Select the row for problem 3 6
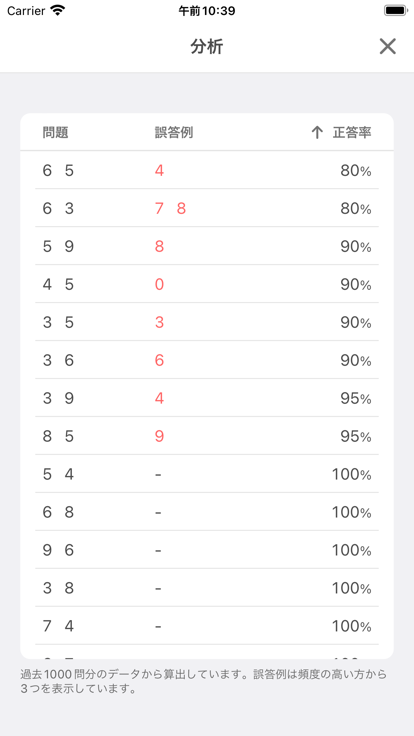 (207, 360)
